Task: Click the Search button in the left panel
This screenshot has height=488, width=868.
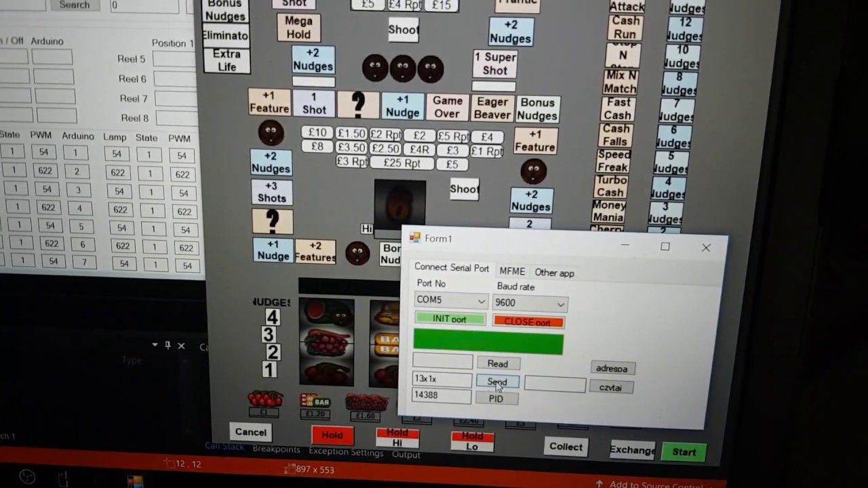Action: click(x=75, y=5)
